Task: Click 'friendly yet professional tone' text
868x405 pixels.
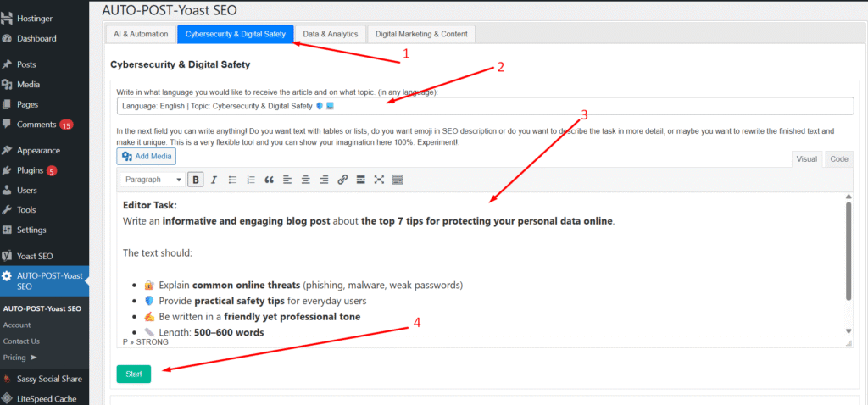Action: click(292, 317)
